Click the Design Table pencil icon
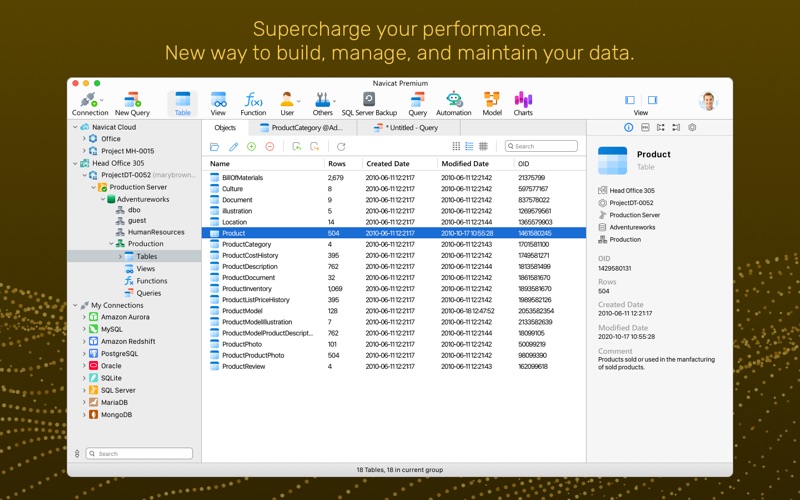The height and width of the screenshot is (500, 800). pyautogui.click(x=233, y=147)
